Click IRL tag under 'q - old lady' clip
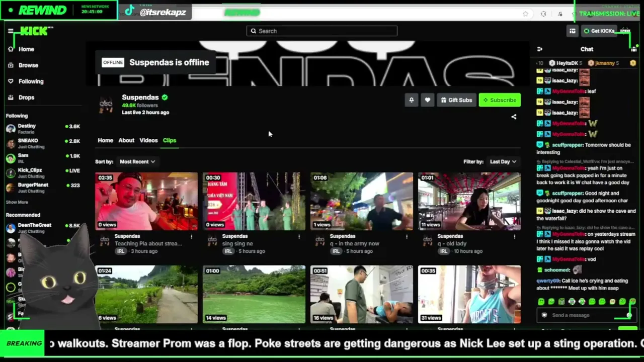This screenshot has height=362, width=644. [443, 251]
